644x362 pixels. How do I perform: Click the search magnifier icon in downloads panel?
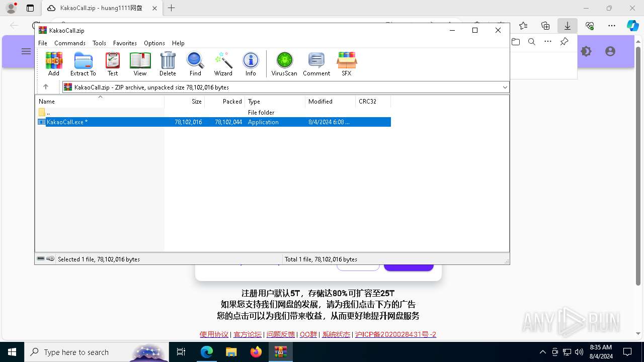(x=531, y=42)
